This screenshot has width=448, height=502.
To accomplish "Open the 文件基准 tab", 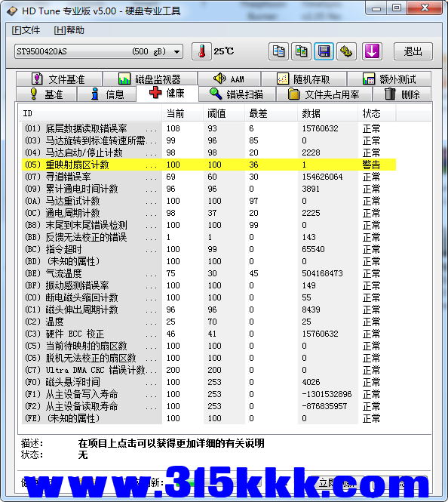I will pyautogui.click(x=59, y=79).
